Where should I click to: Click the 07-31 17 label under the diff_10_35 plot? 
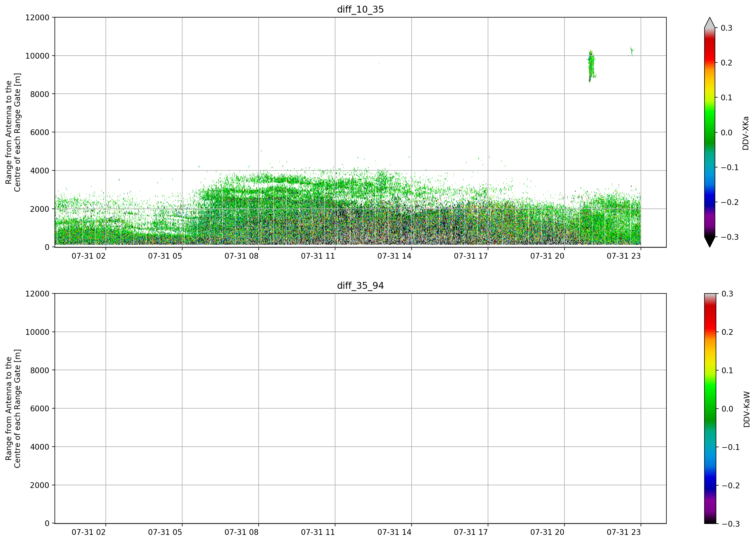471,256
